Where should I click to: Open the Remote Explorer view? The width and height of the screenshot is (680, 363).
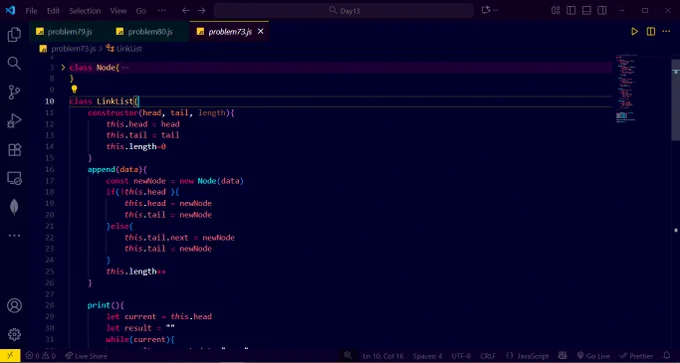coord(14,178)
